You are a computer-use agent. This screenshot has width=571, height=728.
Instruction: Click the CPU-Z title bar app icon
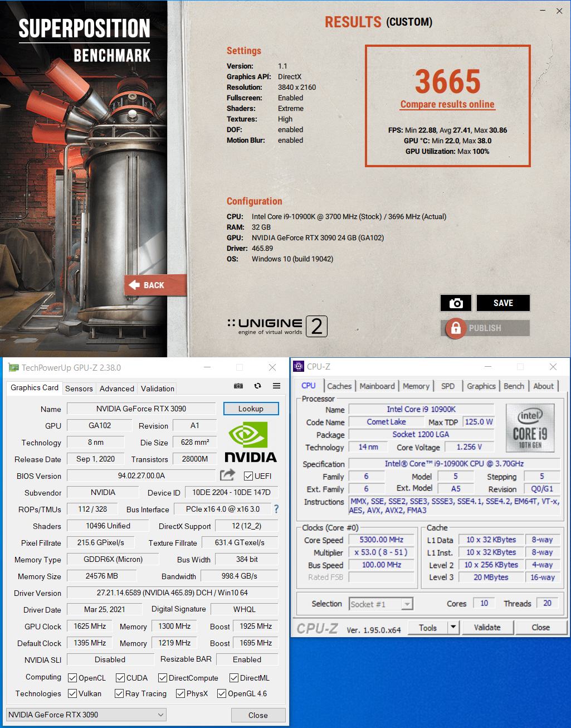point(299,366)
